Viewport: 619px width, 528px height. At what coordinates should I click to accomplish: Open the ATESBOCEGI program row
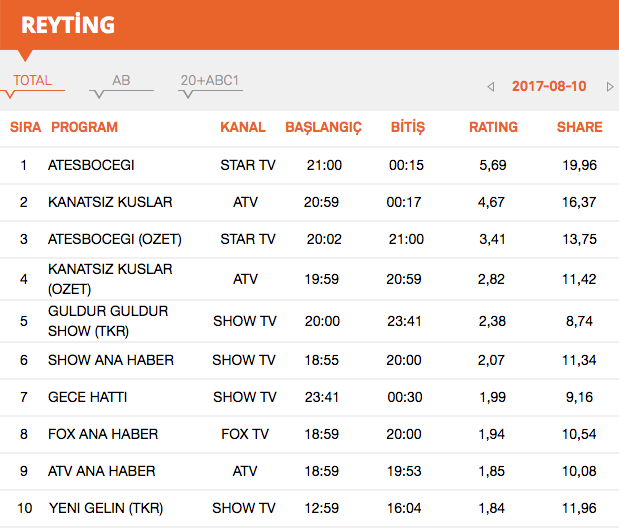[91, 165]
